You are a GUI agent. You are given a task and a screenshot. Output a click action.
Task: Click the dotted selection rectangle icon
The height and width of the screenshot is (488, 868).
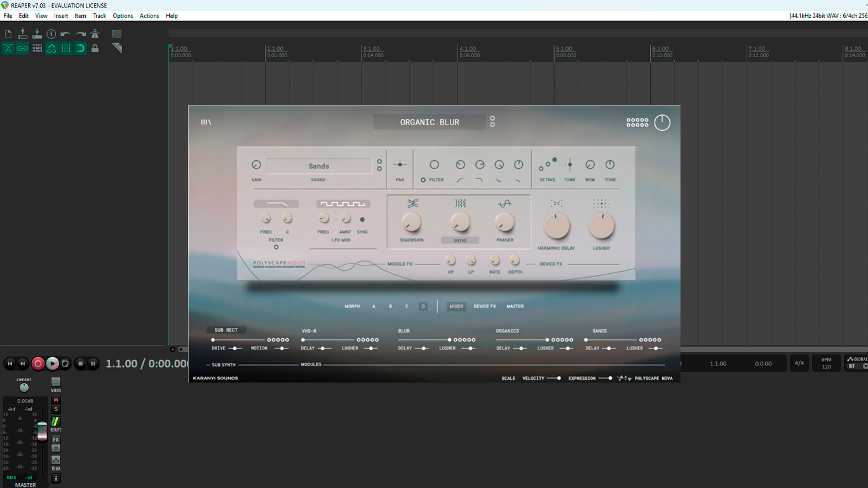tap(117, 34)
